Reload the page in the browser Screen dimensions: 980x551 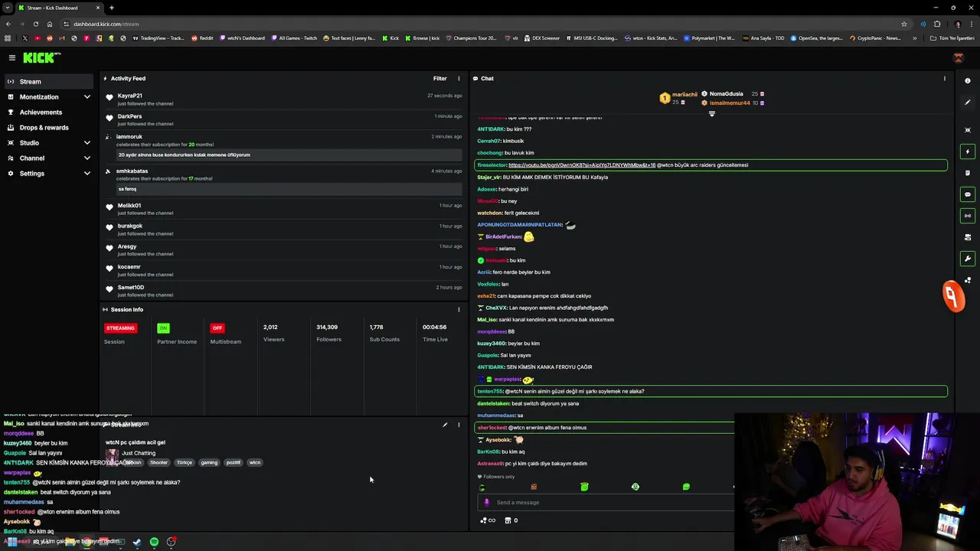(x=35, y=24)
